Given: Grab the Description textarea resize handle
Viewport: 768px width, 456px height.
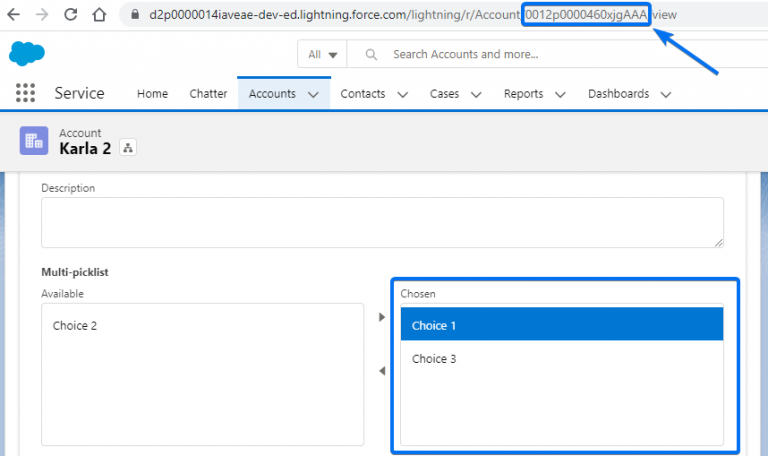Looking at the screenshot, I should (719, 242).
